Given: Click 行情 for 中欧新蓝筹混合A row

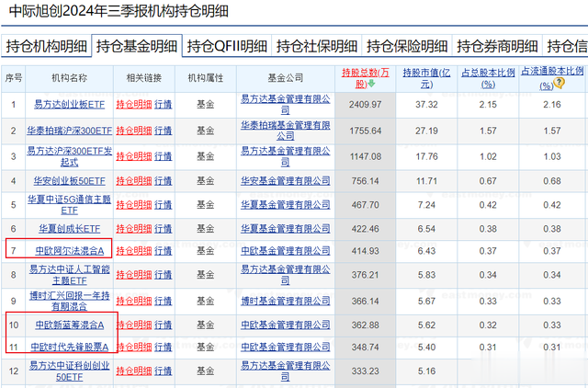Looking at the screenshot, I should tap(164, 325).
